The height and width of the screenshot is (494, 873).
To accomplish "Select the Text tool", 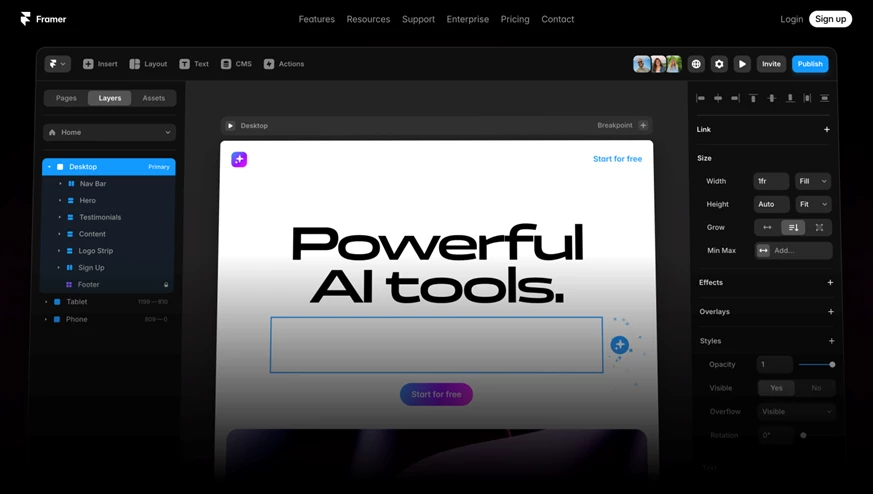I will 194,64.
